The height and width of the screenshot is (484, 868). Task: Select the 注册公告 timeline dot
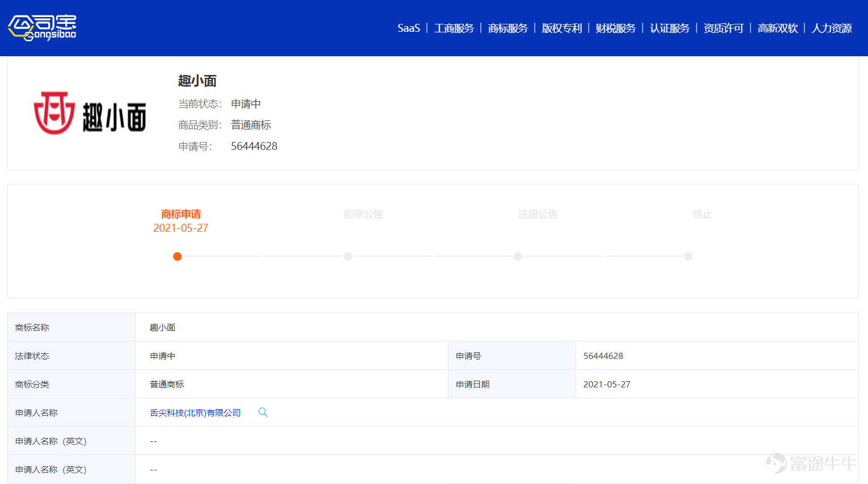(x=518, y=256)
